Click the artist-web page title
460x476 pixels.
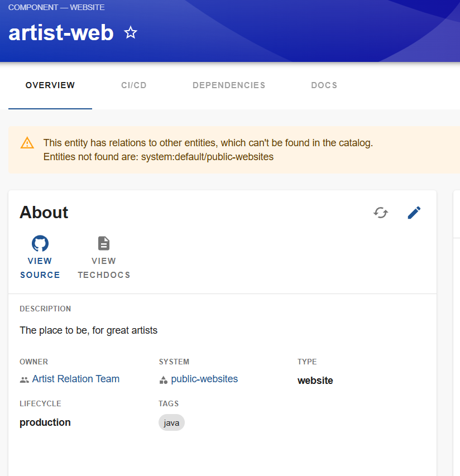click(61, 33)
